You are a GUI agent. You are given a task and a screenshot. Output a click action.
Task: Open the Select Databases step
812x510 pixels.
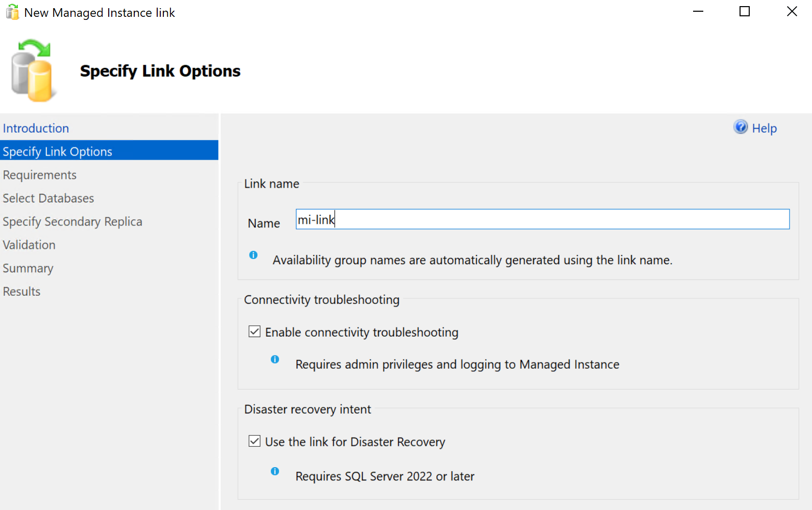pyautogui.click(x=48, y=198)
